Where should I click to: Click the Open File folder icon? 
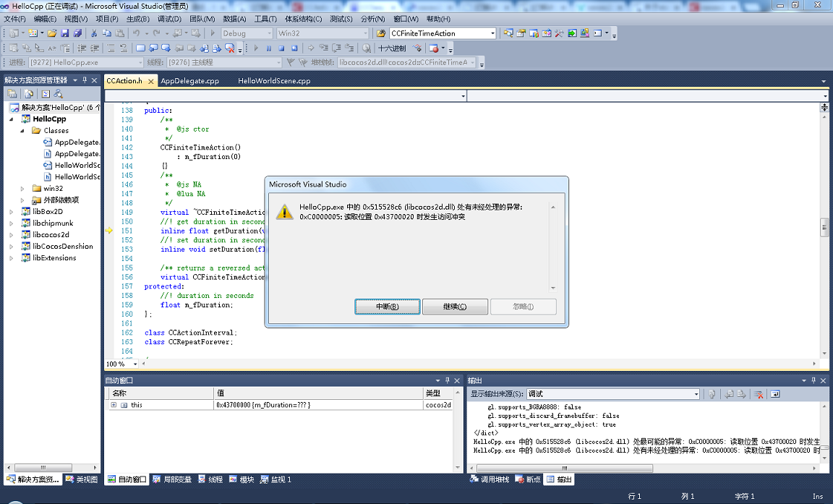pos(52,33)
